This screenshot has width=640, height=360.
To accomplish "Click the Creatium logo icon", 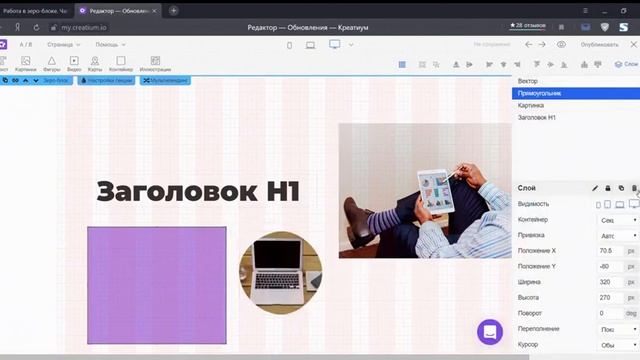I will [3, 44].
